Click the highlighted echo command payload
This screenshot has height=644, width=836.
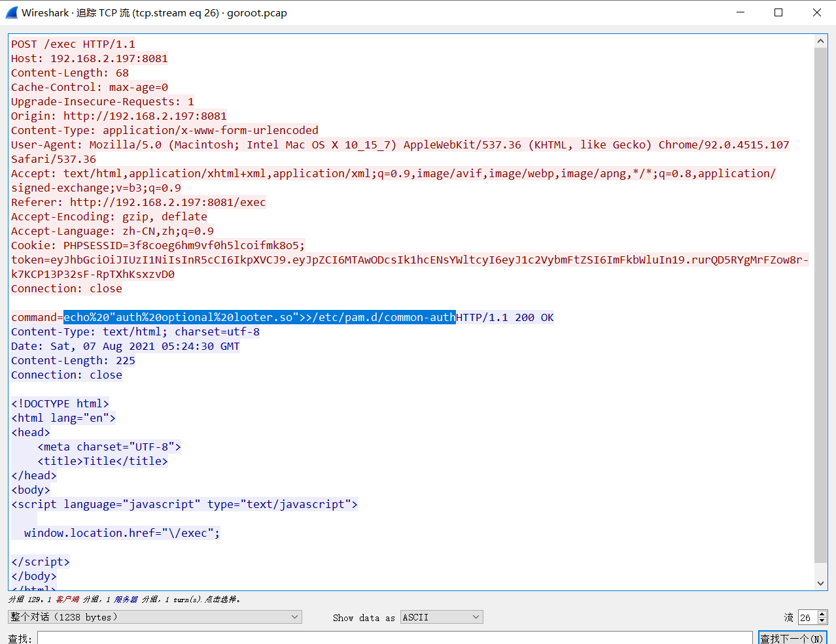coord(260,317)
